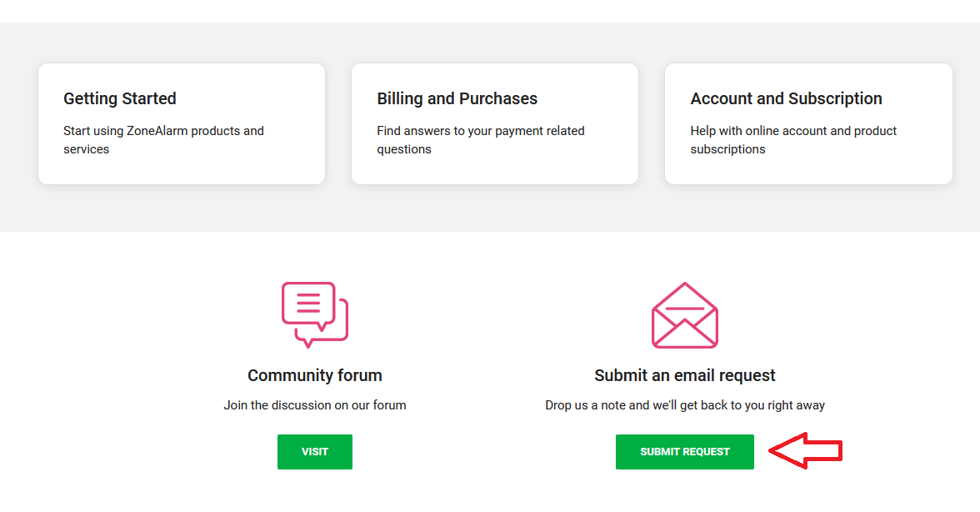Click 'Help with online account and product subscriptions'
This screenshot has height=512, width=980.
click(793, 140)
